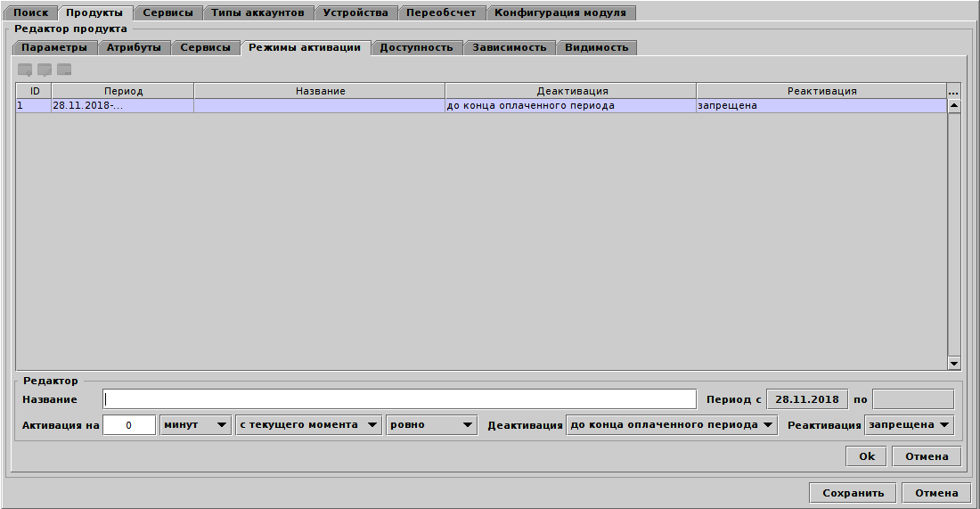The image size is (980, 509).
Task: Click ID cell '1' in table row
Action: pyautogui.click(x=34, y=106)
